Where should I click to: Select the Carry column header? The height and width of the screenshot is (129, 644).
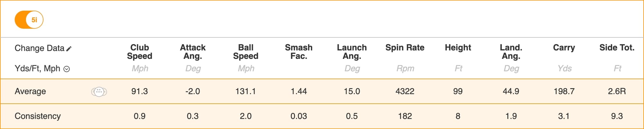pos(564,48)
